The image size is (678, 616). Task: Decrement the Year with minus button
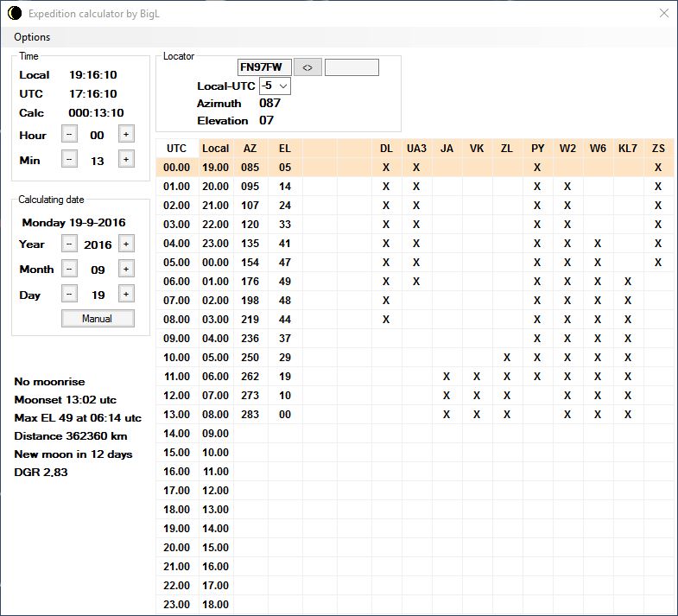pos(69,244)
